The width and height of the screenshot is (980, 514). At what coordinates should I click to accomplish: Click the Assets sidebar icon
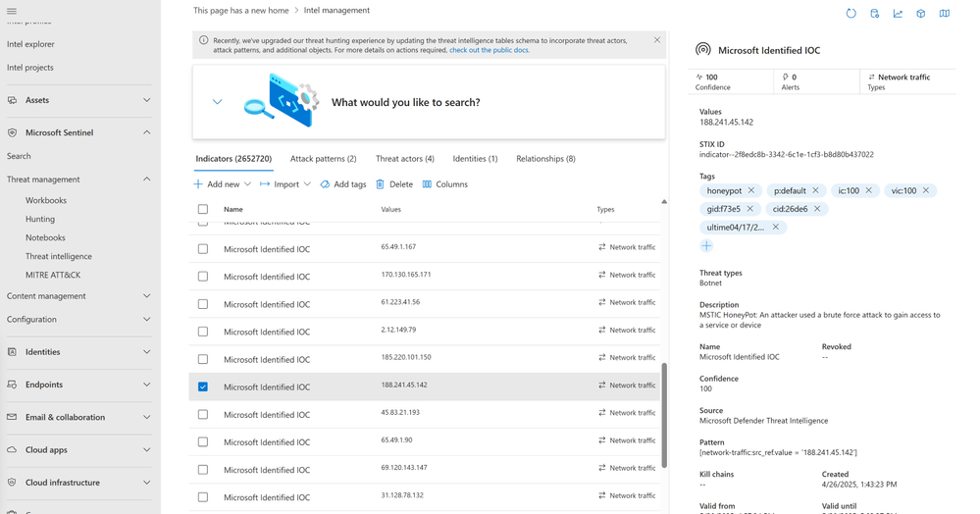[12, 100]
